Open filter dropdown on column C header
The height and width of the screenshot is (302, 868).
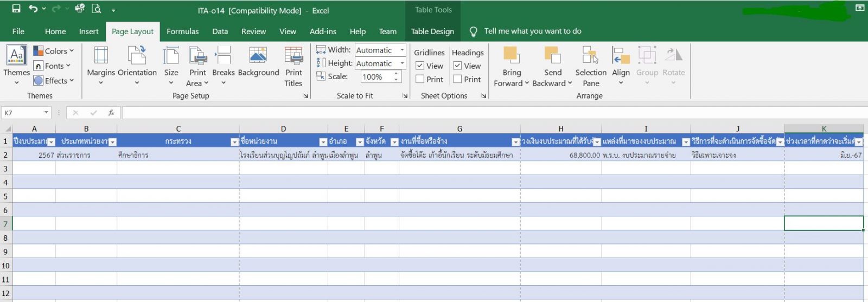tap(234, 142)
